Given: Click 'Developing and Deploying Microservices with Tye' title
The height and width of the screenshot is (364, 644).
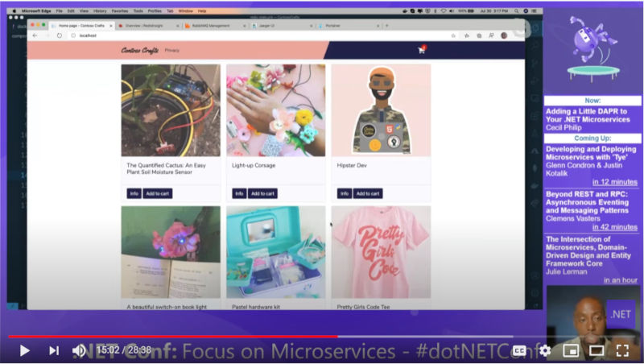Looking at the screenshot, I should 591,153.
